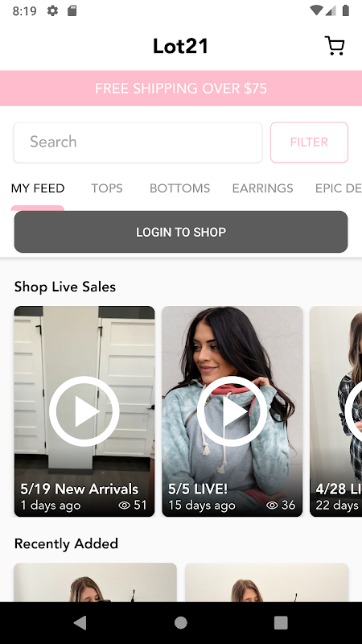Click the FILTER button

click(x=309, y=142)
